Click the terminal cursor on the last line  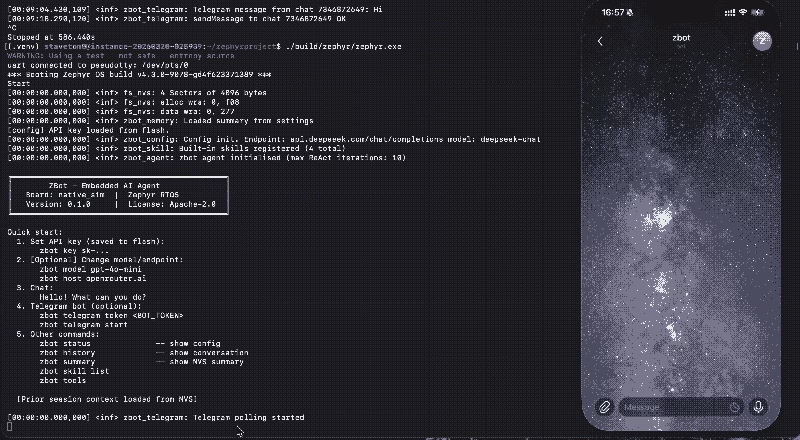9,427
